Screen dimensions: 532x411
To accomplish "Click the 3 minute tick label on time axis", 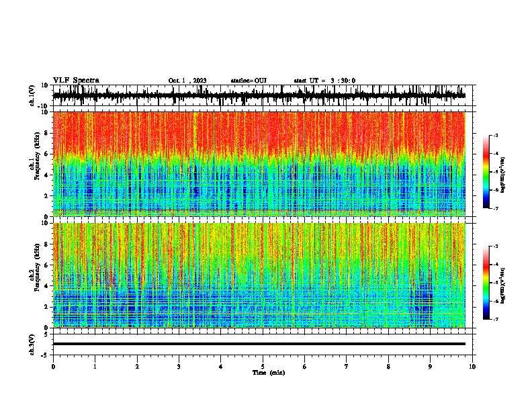I will (179, 367).
